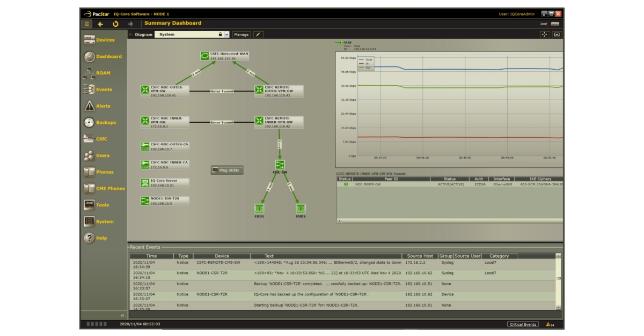Image resolution: width=644 pixels, height=336 pixels.
Task: Click the refresh icon in top toolbar
Action: 115,24
